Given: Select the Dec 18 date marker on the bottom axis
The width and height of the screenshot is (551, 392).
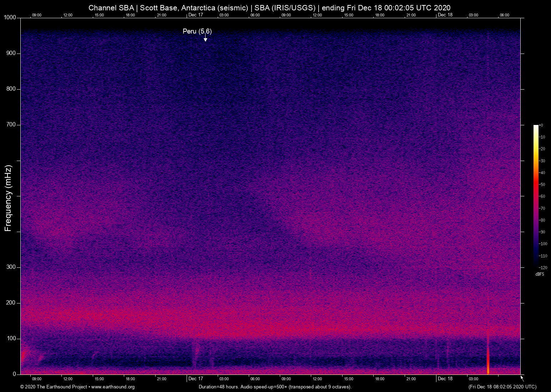Looking at the screenshot, I should tap(445, 379).
